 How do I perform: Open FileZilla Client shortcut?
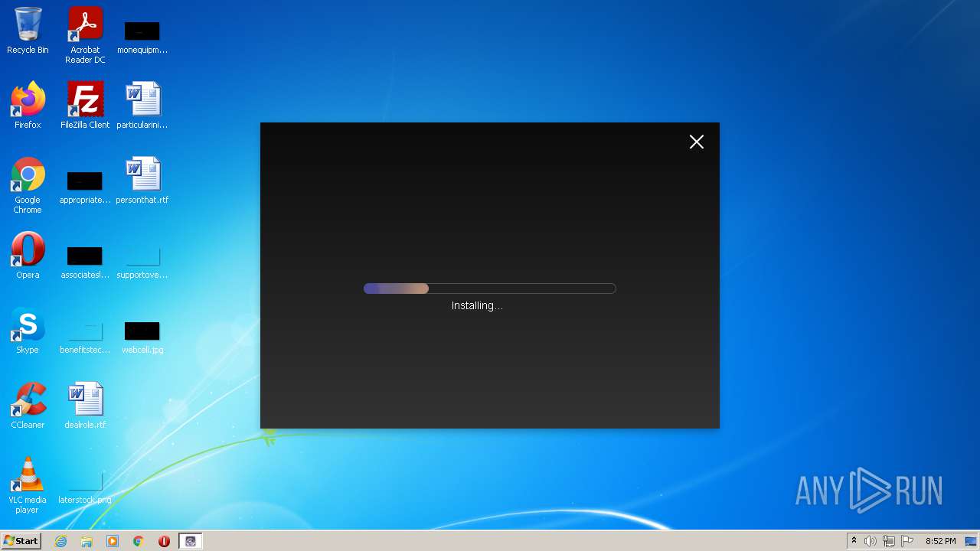pos(85,106)
